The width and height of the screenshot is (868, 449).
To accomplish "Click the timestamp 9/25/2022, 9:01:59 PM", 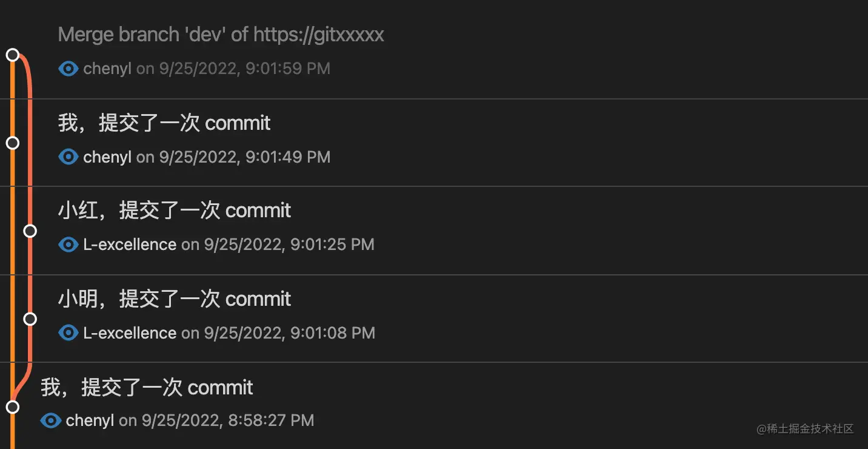I will click(x=245, y=69).
